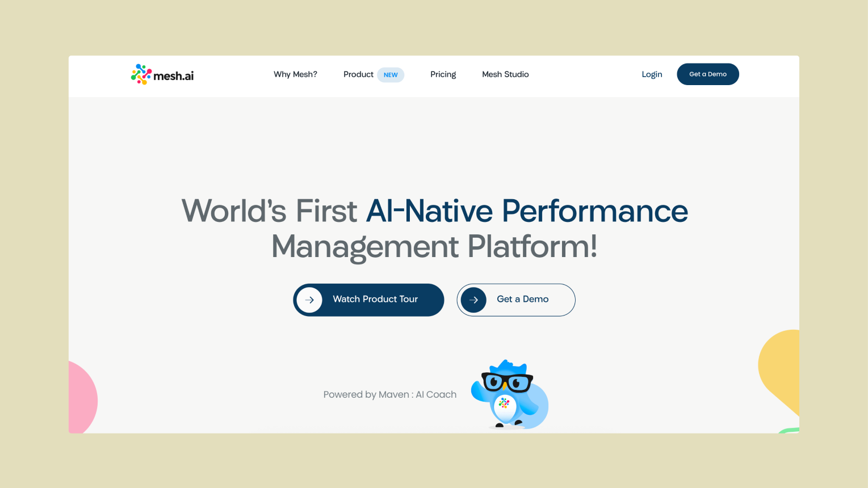Screen dimensions: 868x488
Task: Go to the Pricing page
Action: coord(443,74)
